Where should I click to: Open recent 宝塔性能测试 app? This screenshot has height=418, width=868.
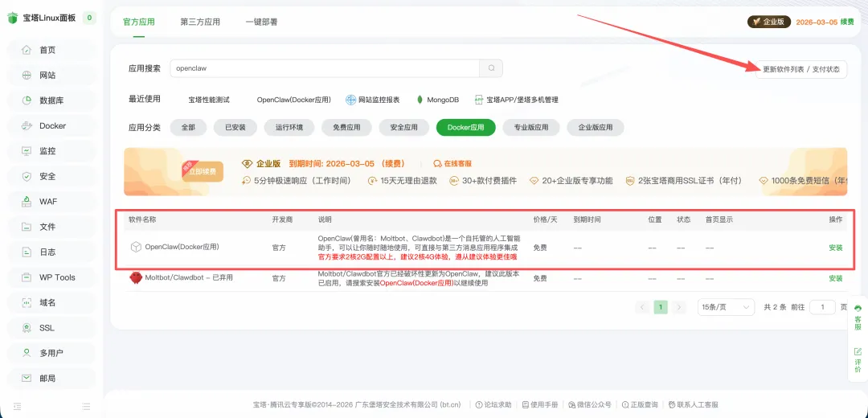(x=209, y=100)
